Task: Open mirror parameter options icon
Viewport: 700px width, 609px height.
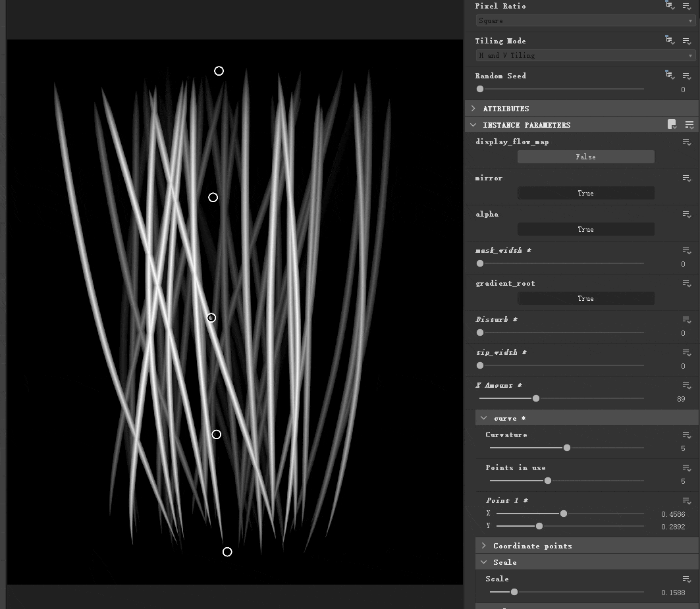Action: [687, 178]
